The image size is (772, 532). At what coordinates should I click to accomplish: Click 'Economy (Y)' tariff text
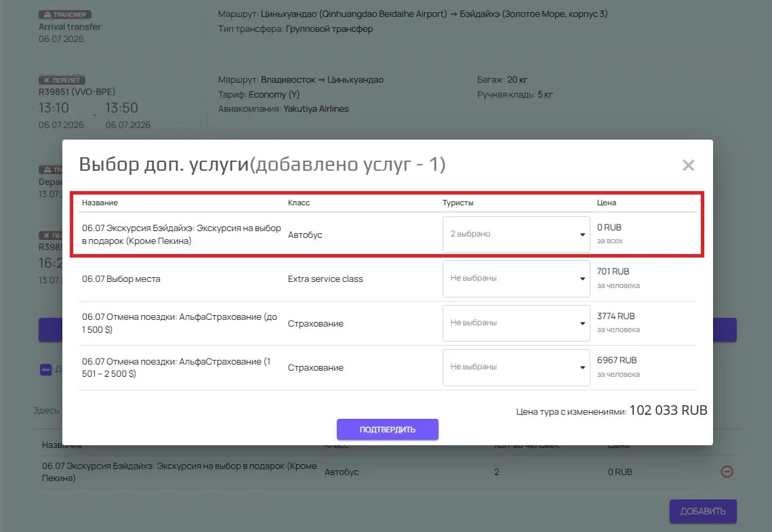[274, 94]
